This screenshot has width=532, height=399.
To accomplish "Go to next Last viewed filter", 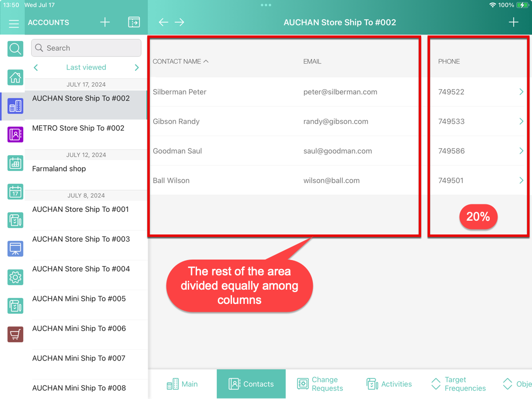I will [136, 67].
